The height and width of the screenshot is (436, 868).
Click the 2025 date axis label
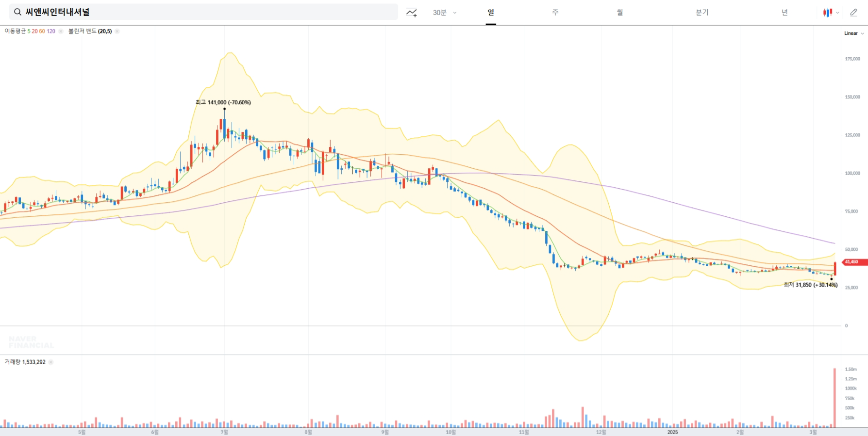(x=672, y=432)
